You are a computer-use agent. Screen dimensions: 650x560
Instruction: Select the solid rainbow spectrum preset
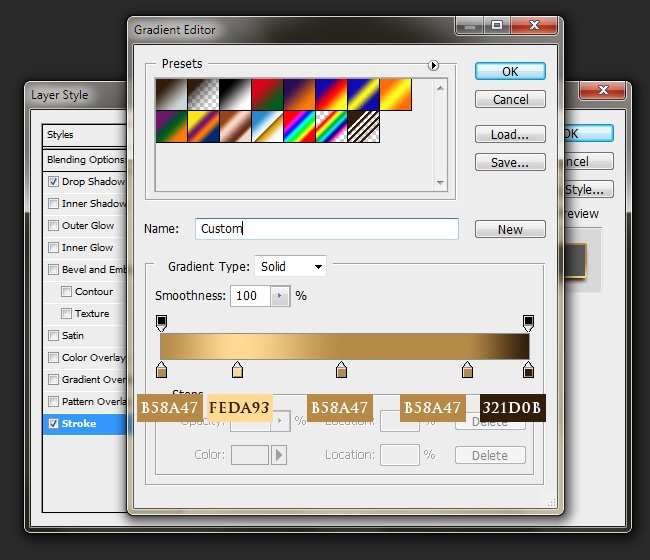click(299, 126)
